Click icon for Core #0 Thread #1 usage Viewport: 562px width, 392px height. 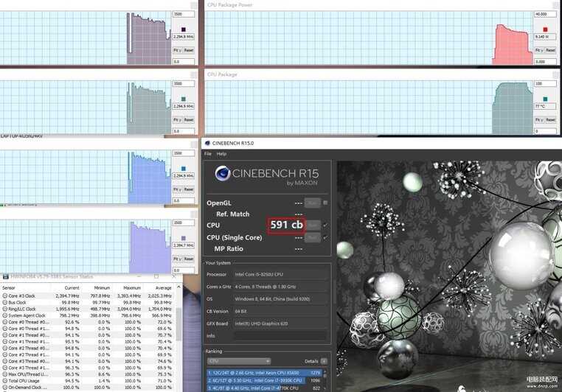[x=4, y=329]
